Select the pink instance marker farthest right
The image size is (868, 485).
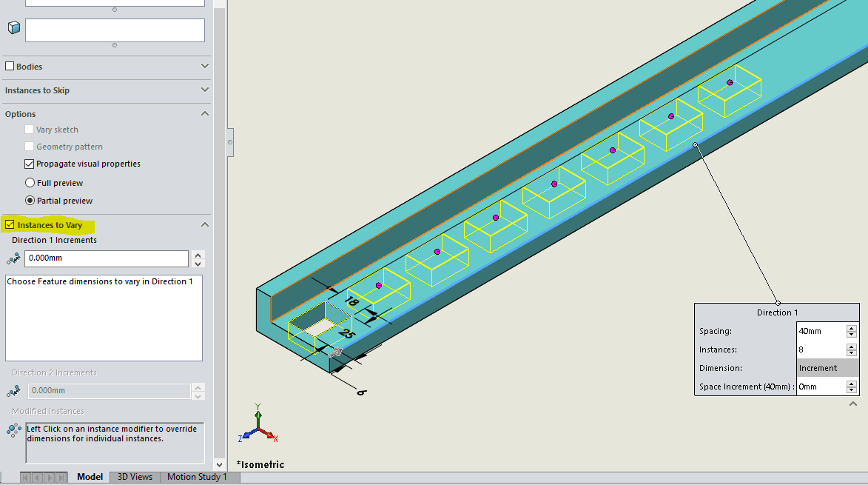(x=730, y=82)
